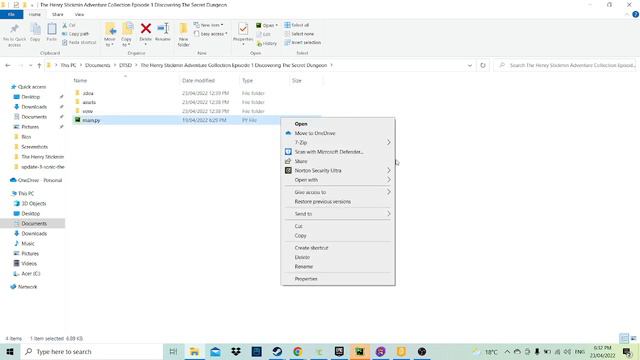Open the File ribbon tab
Screen dimensions: 640x360
pos(11,14)
